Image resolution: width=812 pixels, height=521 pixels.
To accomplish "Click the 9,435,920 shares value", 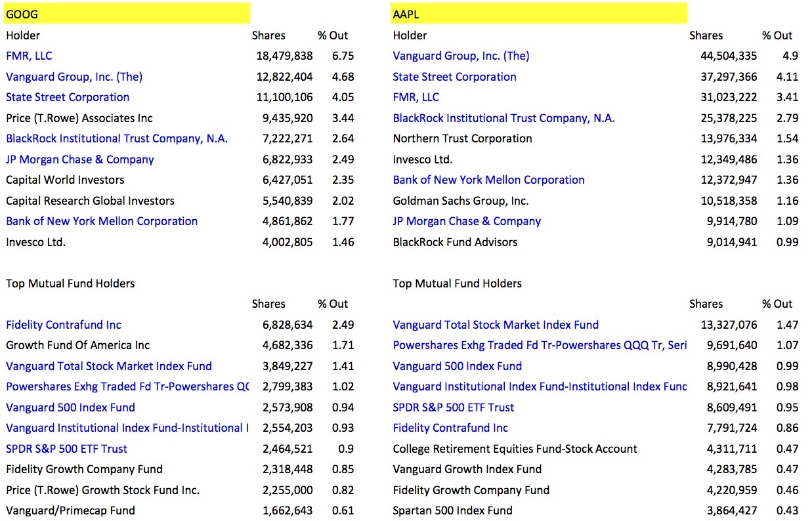I will pyautogui.click(x=288, y=118).
